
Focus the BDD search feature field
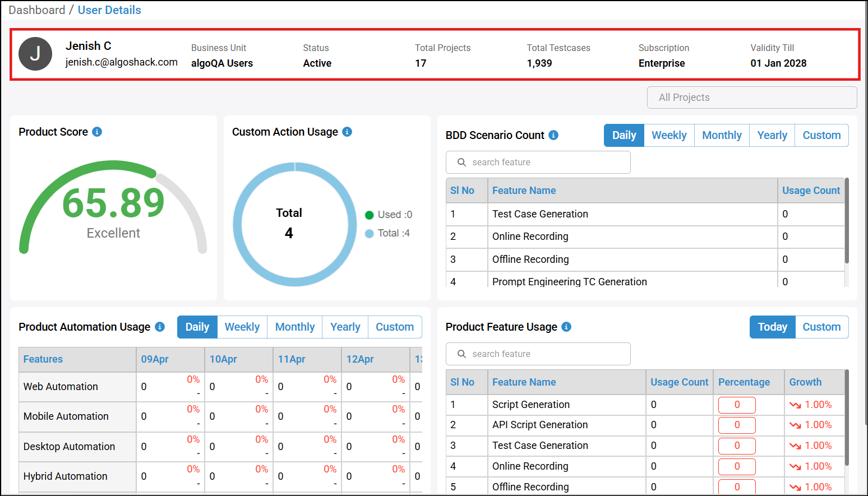click(x=538, y=162)
